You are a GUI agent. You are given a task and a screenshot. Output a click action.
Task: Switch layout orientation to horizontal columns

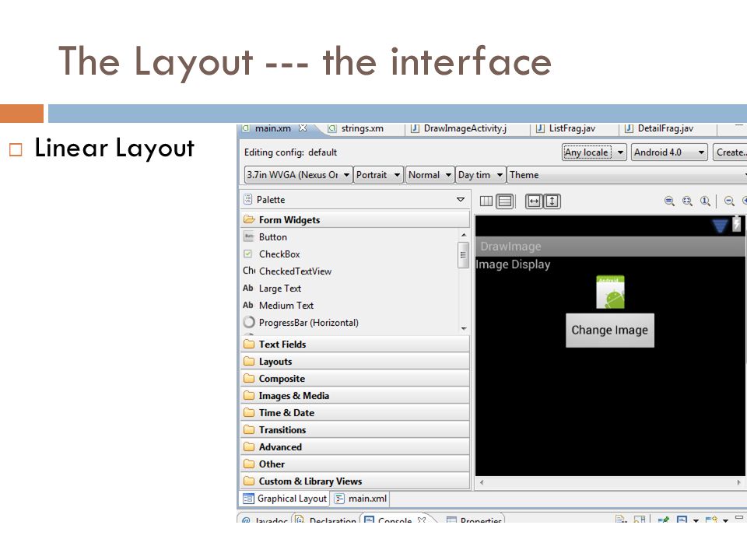click(486, 201)
